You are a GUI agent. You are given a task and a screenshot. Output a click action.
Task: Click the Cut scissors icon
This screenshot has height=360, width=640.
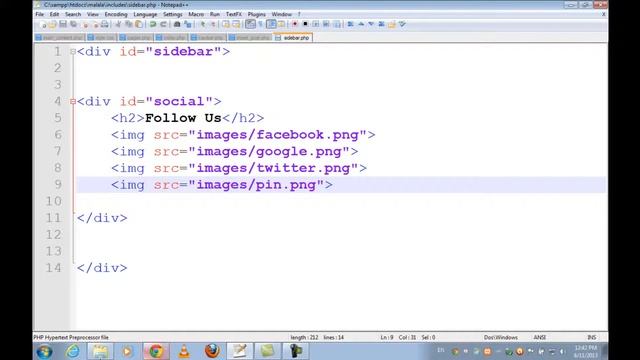tap(118, 24)
